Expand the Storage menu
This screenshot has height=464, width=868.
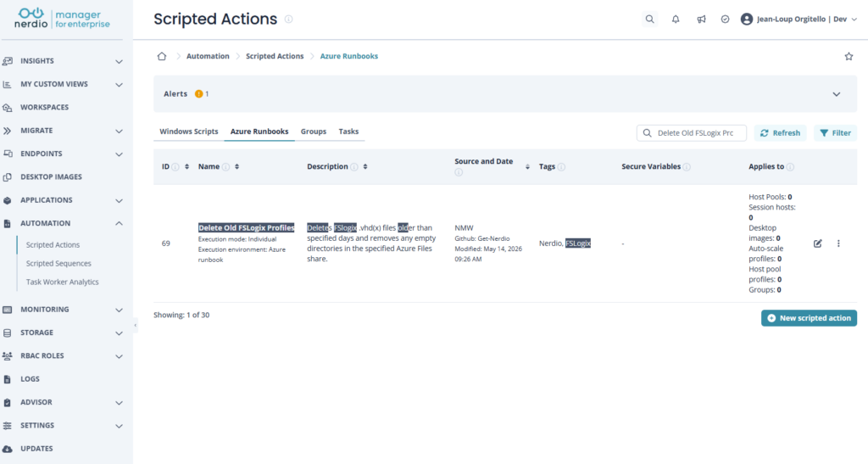[x=119, y=333]
